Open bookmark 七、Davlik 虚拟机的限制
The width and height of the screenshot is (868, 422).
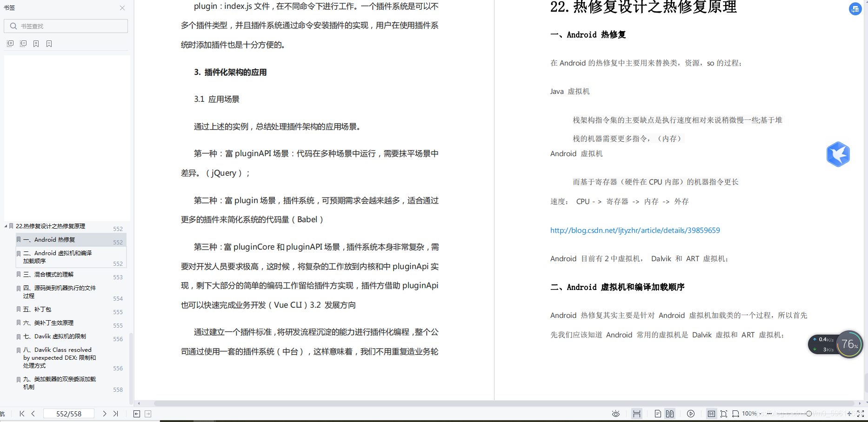tap(54, 336)
